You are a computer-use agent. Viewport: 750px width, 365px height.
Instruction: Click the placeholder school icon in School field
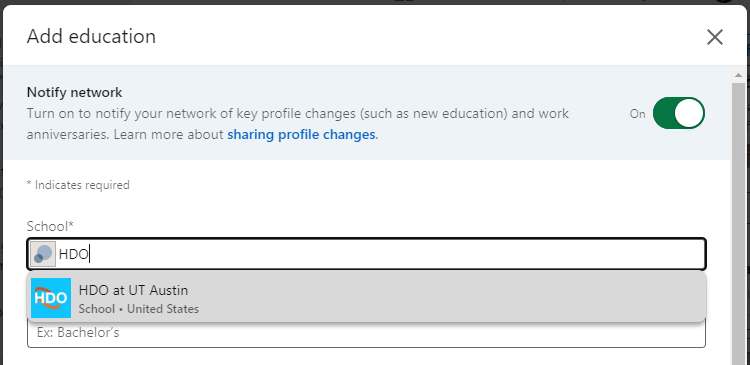pos(43,254)
